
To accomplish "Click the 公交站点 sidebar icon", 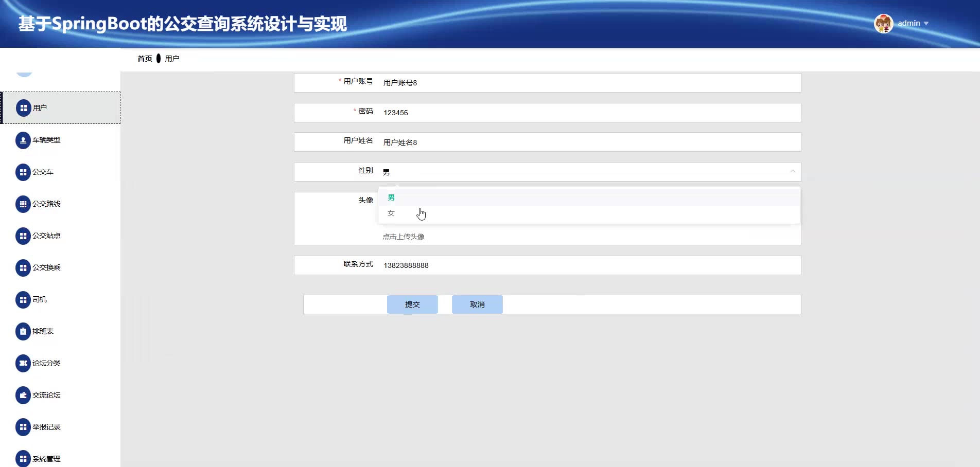I will pyautogui.click(x=23, y=236).
